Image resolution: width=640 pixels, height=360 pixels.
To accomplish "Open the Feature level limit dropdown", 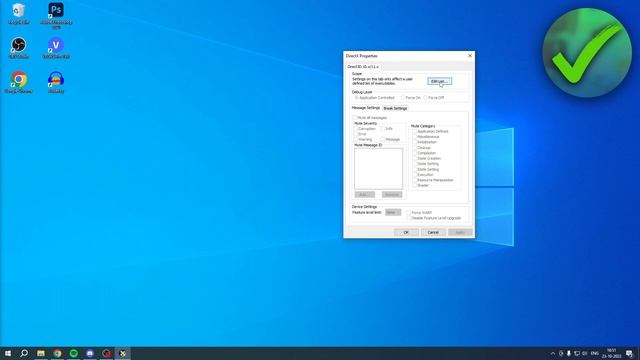I will coord(393,212).
